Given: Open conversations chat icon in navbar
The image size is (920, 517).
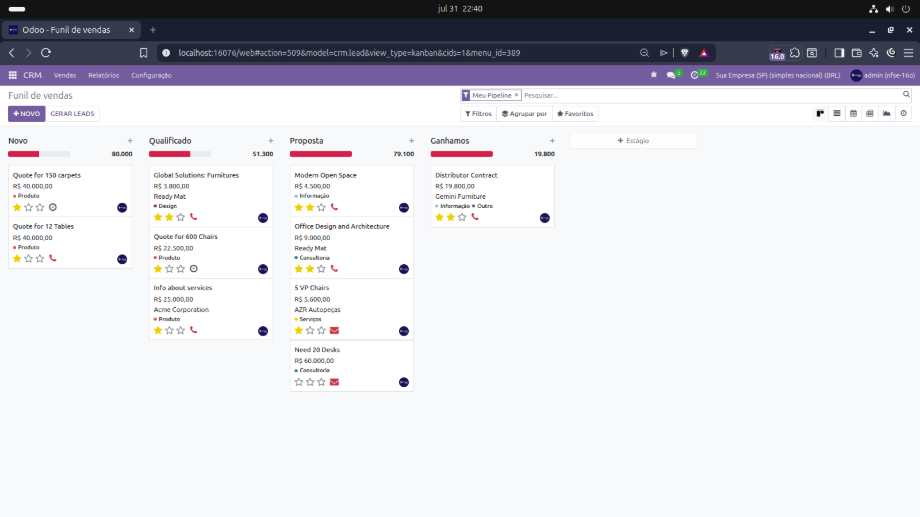Looking at the screenshot, I should pos(671,75).
